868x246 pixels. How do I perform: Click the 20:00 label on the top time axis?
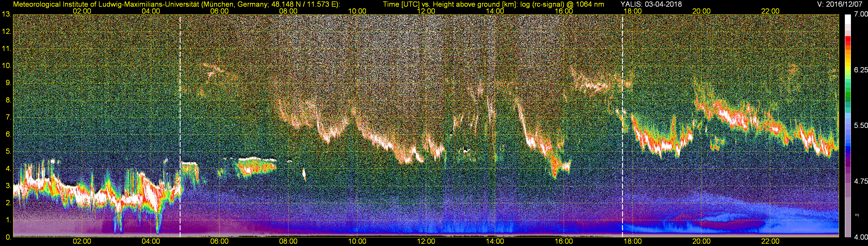point(701,11)
